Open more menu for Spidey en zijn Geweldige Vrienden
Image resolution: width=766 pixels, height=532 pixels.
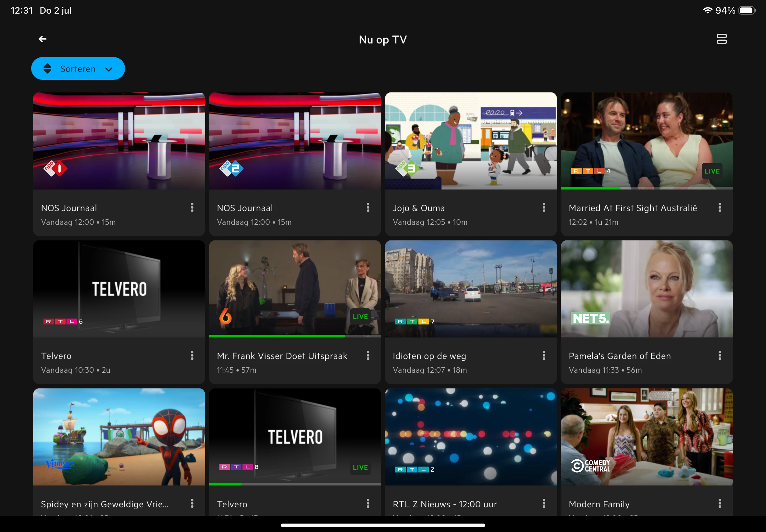tap(192, 504)
